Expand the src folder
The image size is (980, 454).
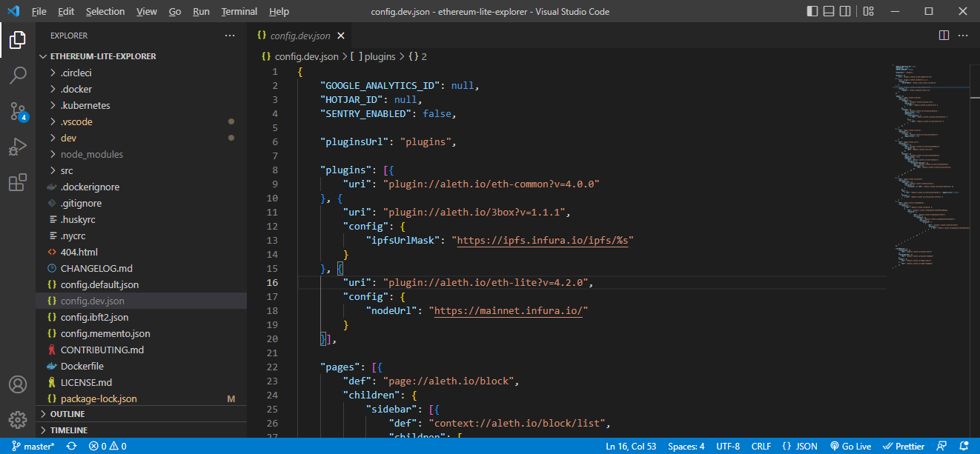pyautogui.click(x=141, y=170)
